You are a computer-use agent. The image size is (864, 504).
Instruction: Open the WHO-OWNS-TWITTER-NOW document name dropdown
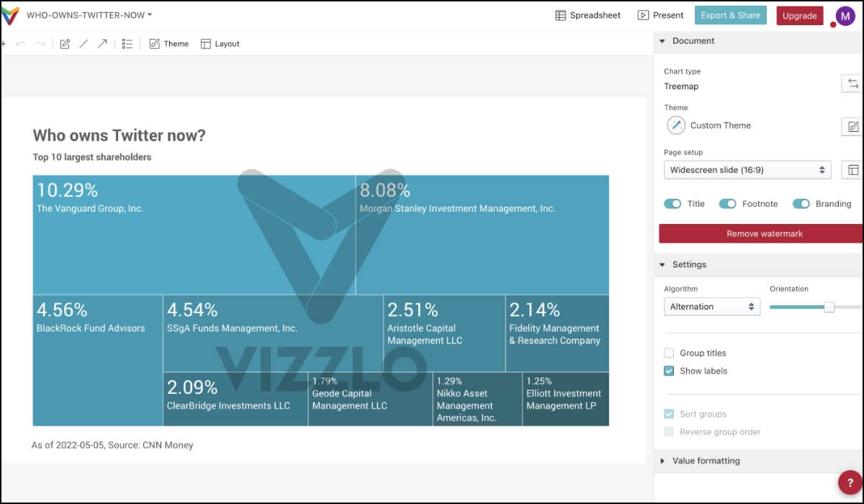pos(89,15)
